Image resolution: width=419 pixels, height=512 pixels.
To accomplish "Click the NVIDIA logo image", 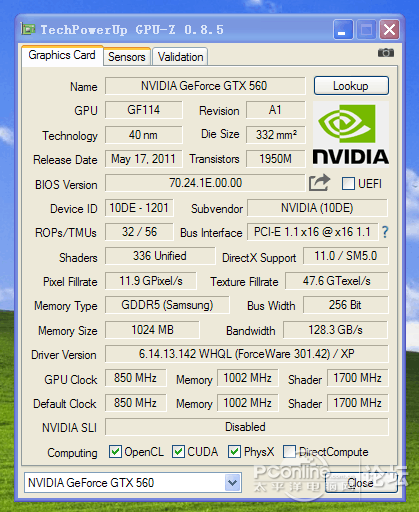I will 351,134.
